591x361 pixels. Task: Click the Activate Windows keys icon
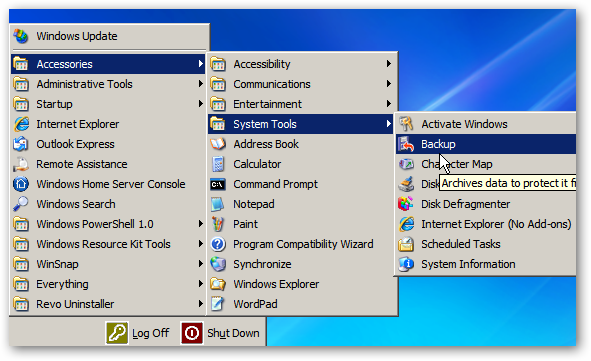[x=406, y=124]
